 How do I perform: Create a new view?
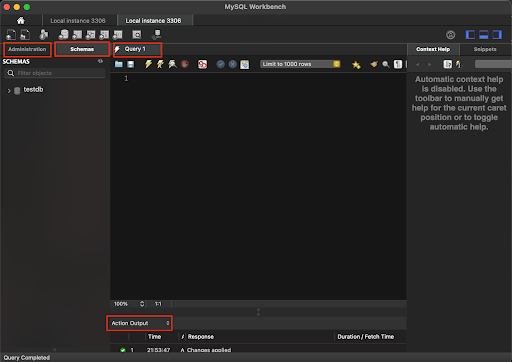click(90, 34)
